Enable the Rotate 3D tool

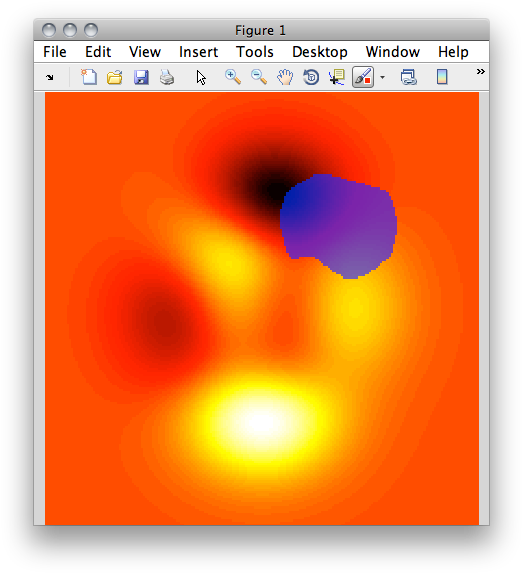[x=311, y=77]
